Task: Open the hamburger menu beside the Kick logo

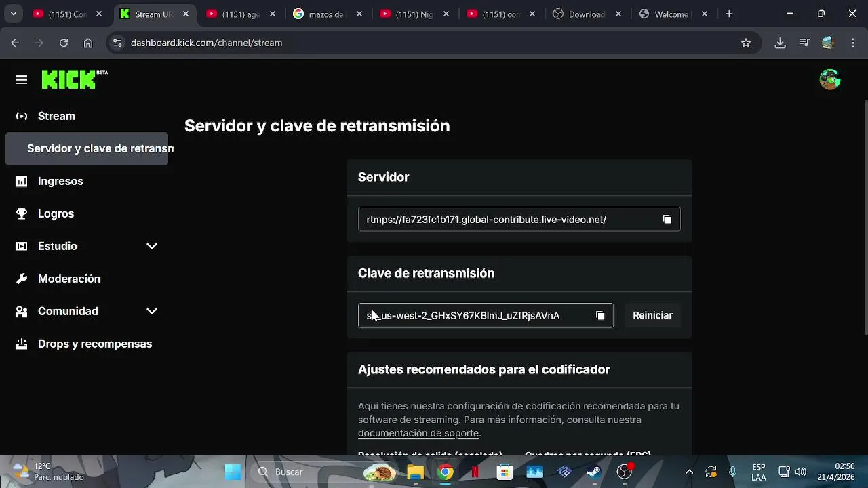Action: [22, 80]
